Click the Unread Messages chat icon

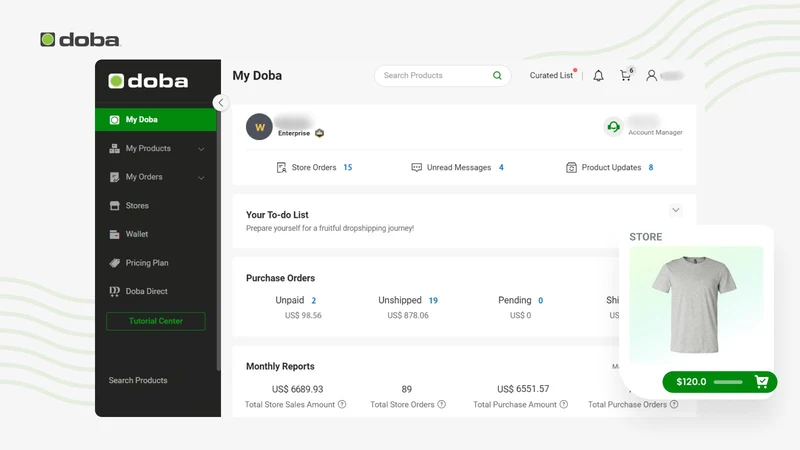coord(416,167)
